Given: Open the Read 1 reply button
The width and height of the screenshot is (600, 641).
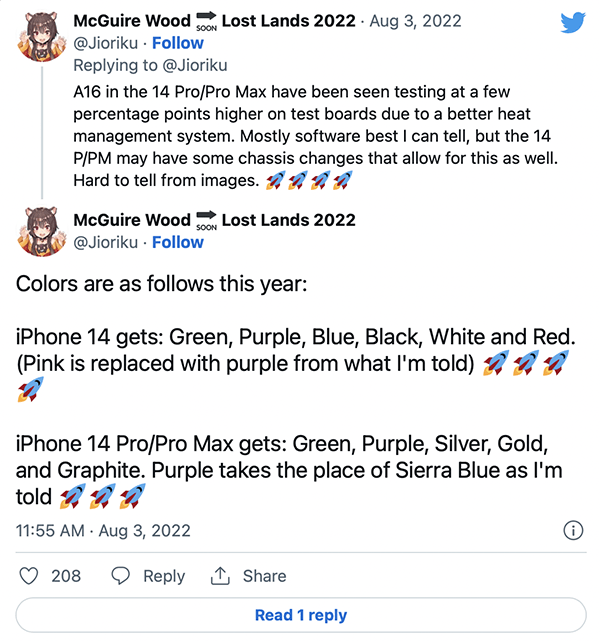Looking at the screenshot, I should pyautogui.click(x=301, y=615).
